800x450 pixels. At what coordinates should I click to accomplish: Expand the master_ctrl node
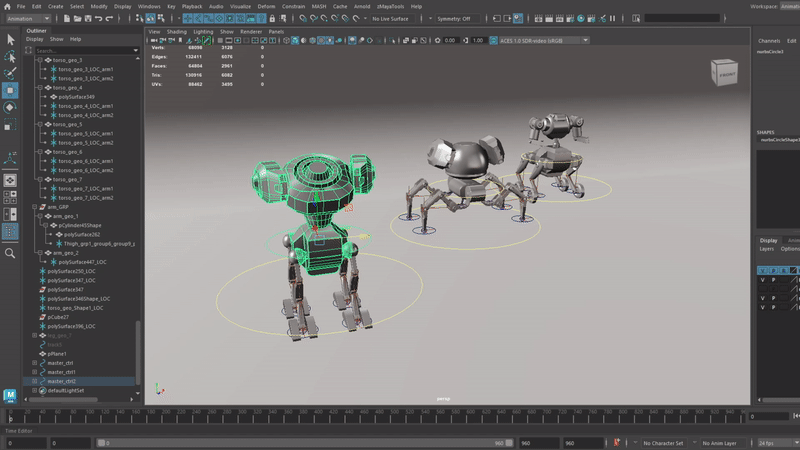35,363
